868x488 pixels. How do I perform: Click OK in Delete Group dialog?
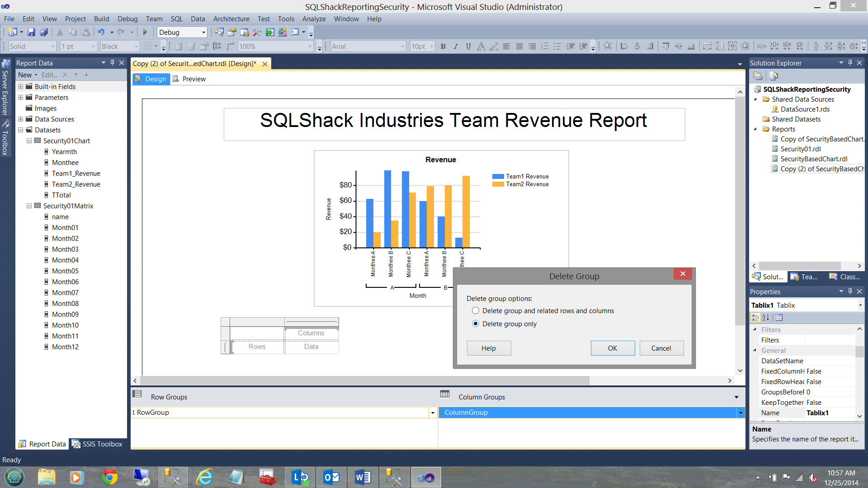point(612,348)
